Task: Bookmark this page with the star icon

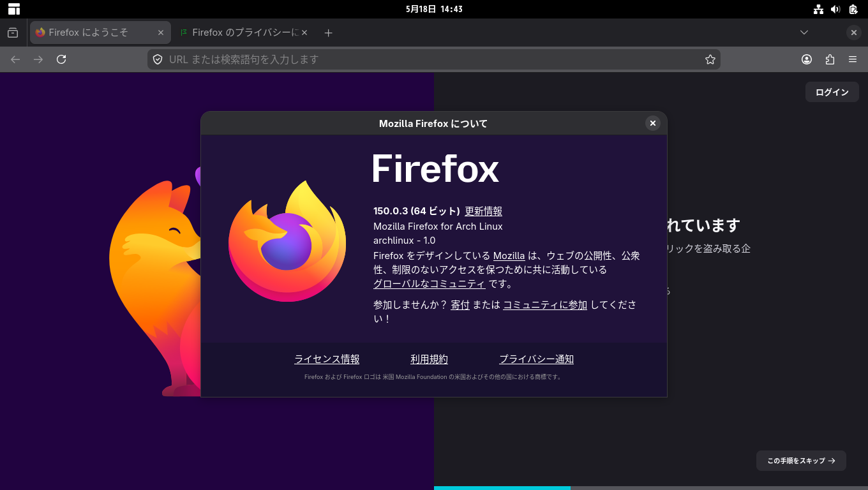Action: click(x=710, y=59)
